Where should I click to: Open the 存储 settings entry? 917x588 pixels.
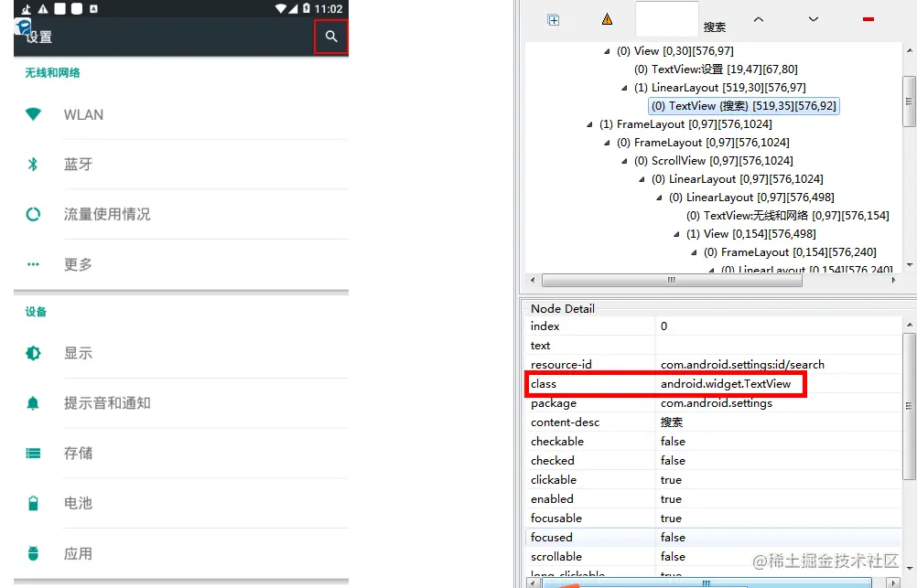tap(181, 453)
